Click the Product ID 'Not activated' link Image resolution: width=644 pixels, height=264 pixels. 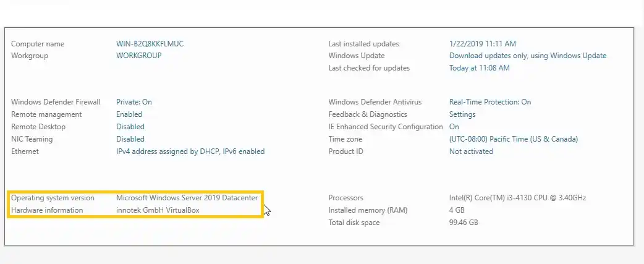click(x=471, y=151)
